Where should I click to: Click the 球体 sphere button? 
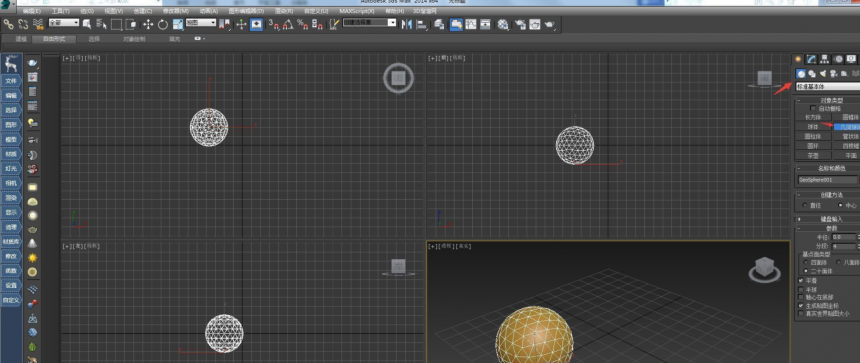813,127
